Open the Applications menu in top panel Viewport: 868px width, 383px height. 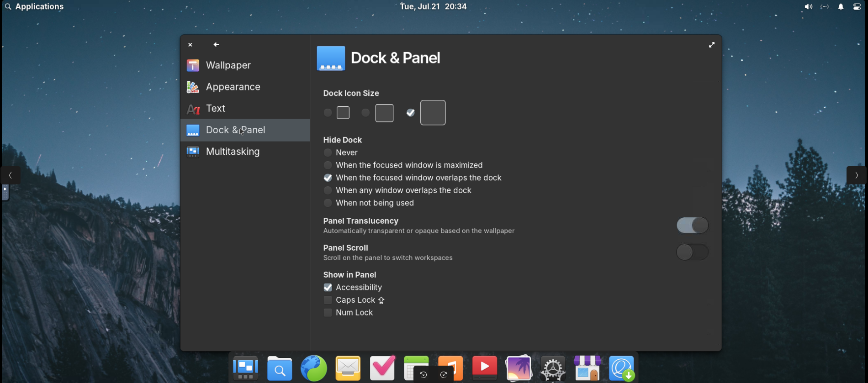pos(34,6)
